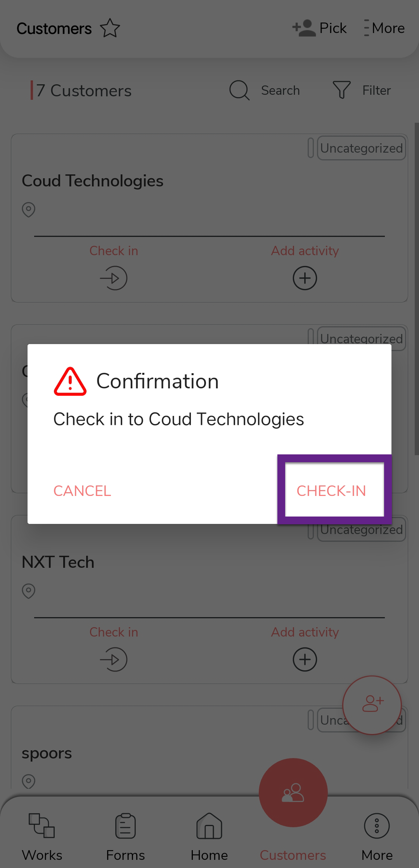Click Add activity plus for NXT Tech
The width and height of the screenshot is (419, 868).
pyautogui.click(x=305, y=659)
